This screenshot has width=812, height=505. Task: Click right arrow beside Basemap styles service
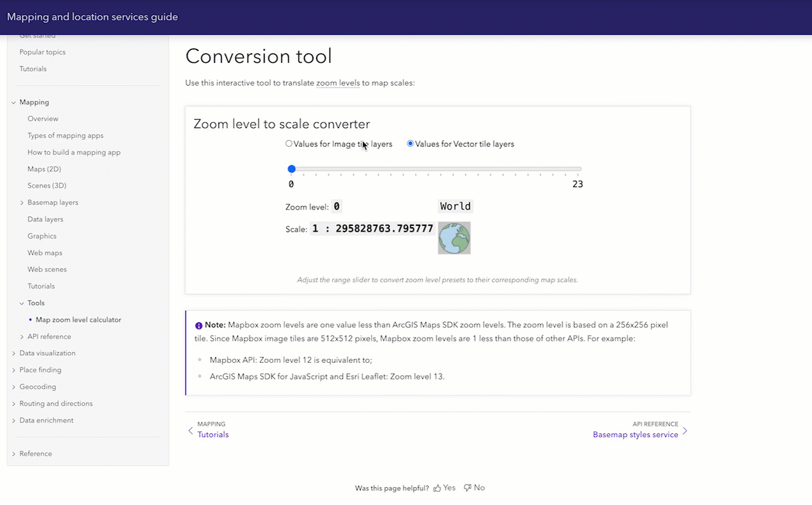click(x=685, y=431)
